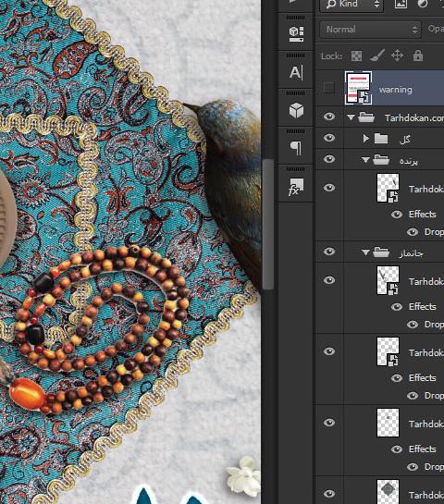The height and width of the screenshot is (504, 444).
Task: Open the Styles fx panel icon
Action: (x=296, y=187)
